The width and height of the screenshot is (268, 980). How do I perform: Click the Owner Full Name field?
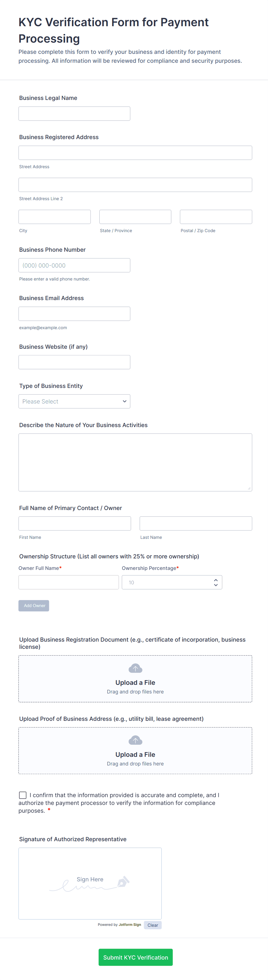[x=69, y=583]
